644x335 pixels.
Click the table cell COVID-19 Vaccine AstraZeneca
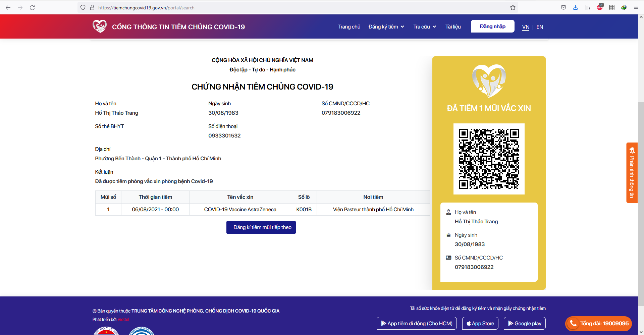pos(240,210)
